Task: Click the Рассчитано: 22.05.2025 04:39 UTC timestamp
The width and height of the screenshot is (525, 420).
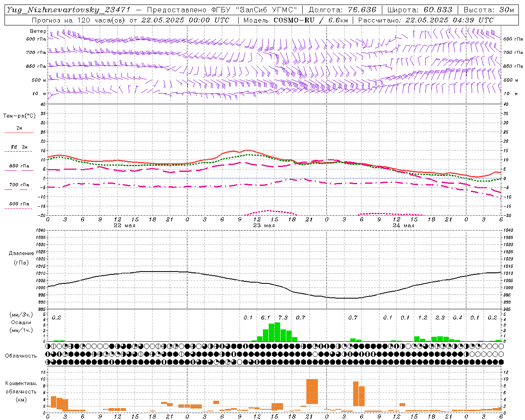Action: click(x=426, y=20)
